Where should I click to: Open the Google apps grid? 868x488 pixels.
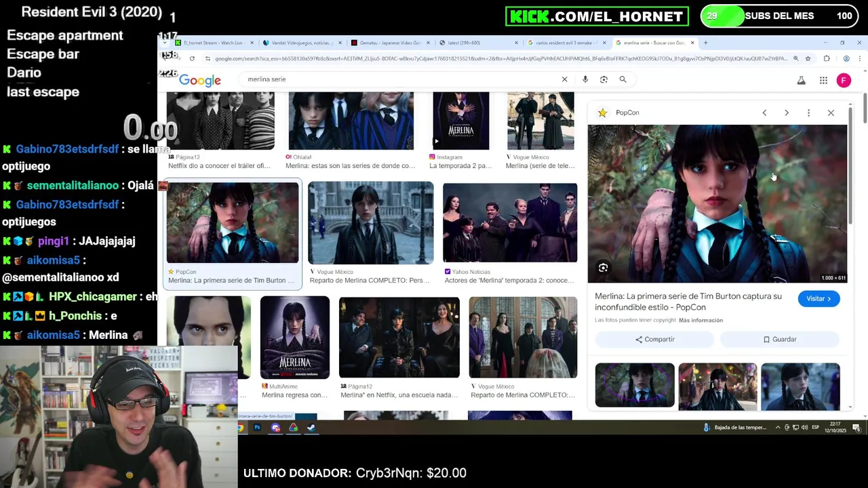[x=823, y=80]
